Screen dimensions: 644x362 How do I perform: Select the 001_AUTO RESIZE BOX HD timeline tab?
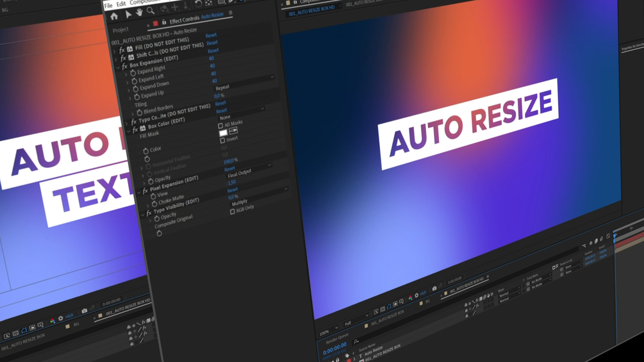466,286
